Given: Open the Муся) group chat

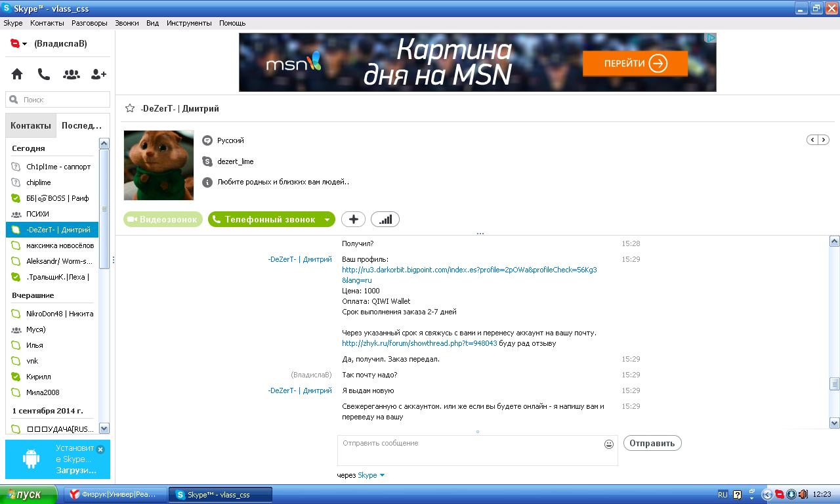Looking at the screenshot, I should tap(52, 329).
